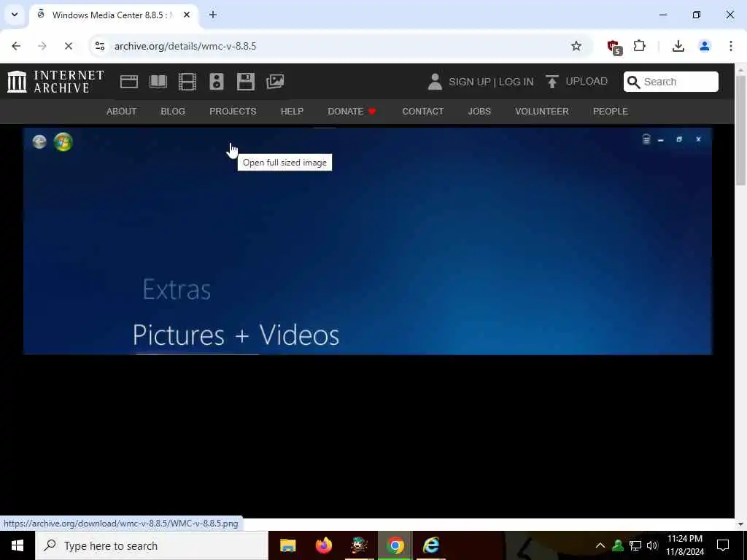Image resolution: width=747 pixels, height=560 pixels.
Task: Expand the tab search dropdown arrow
Action: coord(15,15)
